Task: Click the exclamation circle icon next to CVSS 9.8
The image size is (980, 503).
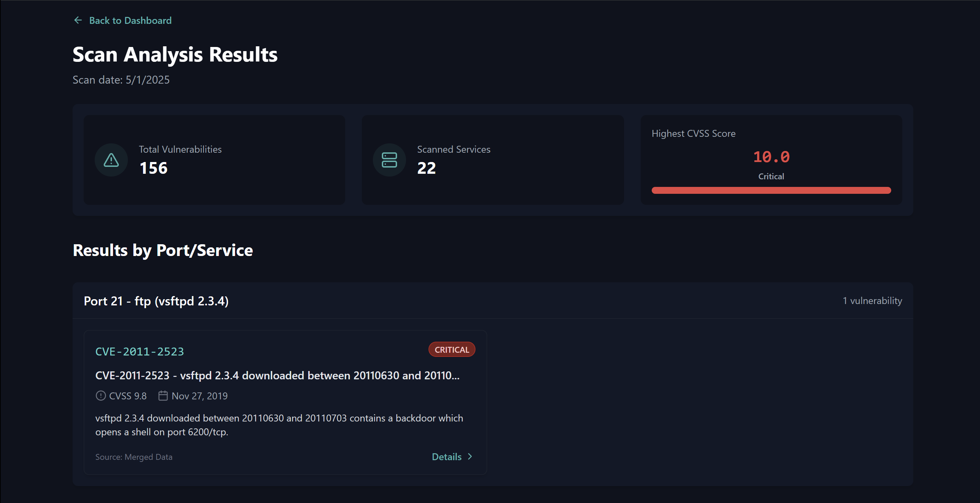Action: click(x=100, y=396)
